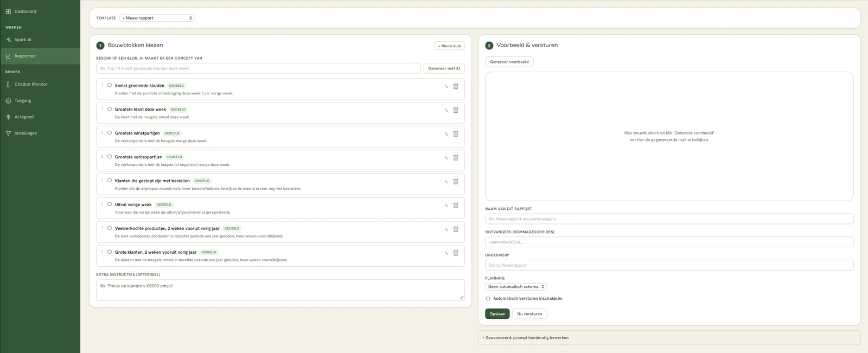
Task: Click the Genereer met AI button
Action: coord(444,68)
